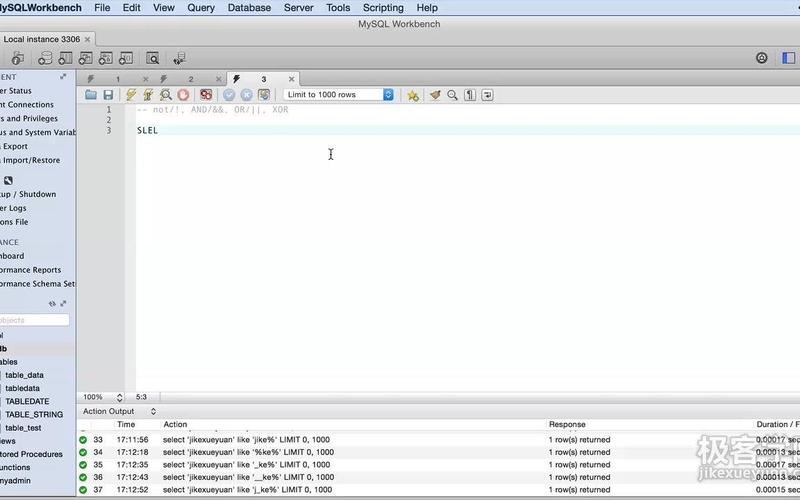The width and height of the screenshot is (800, 500).
Task: Expand the schemas panel with the arrows icon
Action: tap(63, 304)
